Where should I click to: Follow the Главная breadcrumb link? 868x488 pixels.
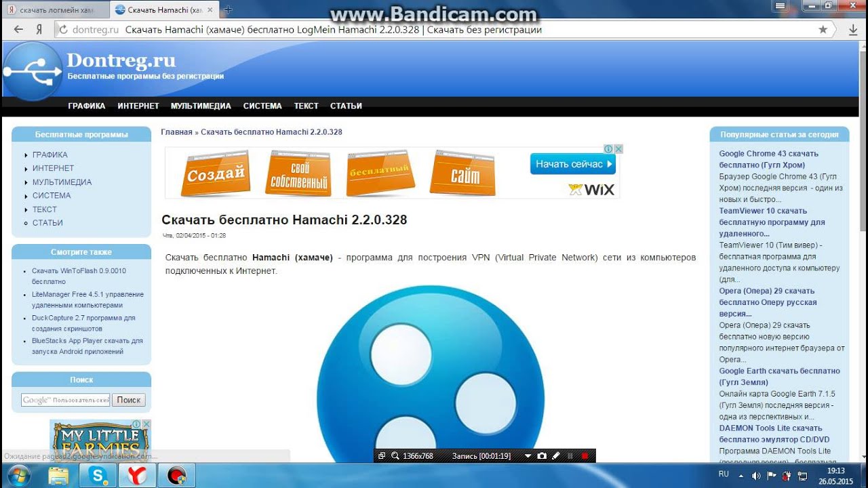[x=176, y=132]
